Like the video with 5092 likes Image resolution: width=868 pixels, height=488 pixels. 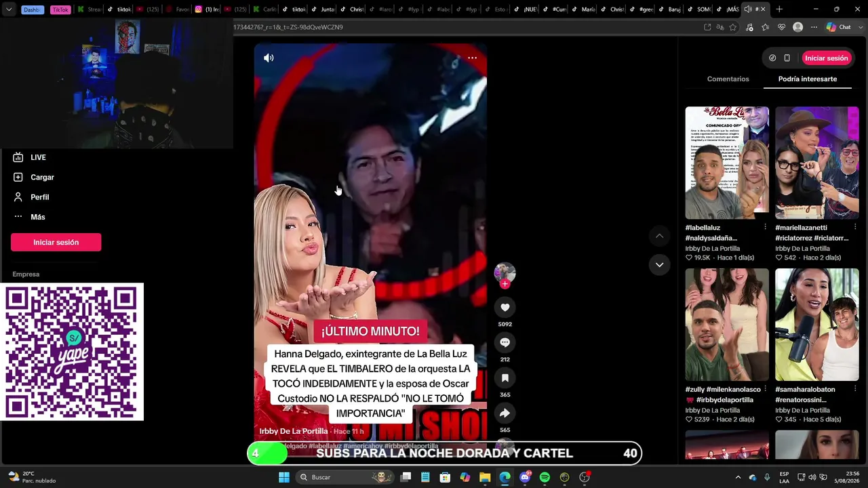click(x=505, y=308)
